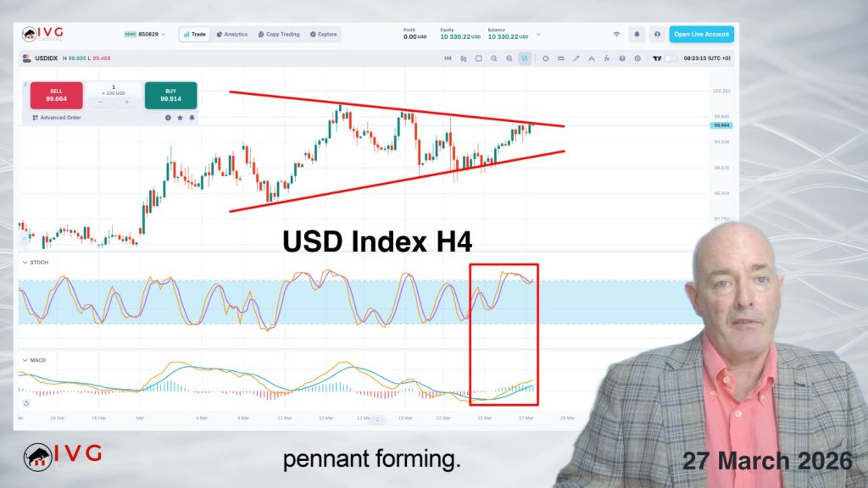The width and height of the screenshot is (868, 488).
Task: Click the zoom in magnifier icon
Action: click(509, 58)
